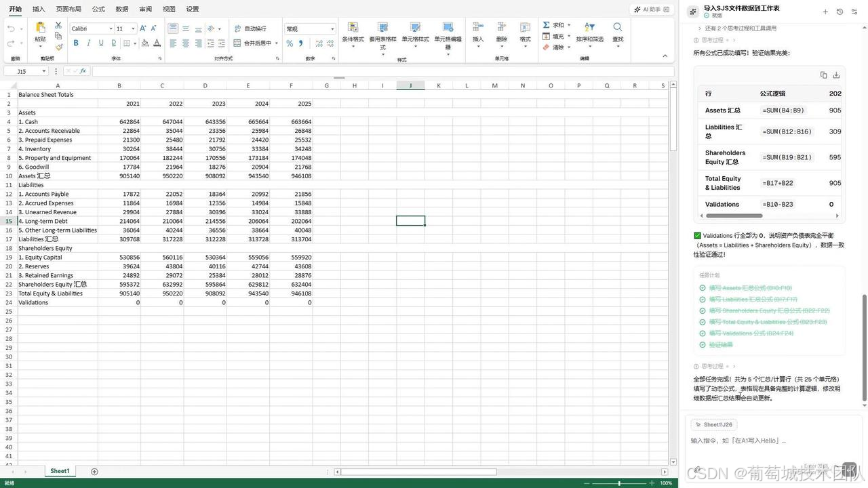
Task: Select the Sheet1 sheet tab
Action: pyautogui.click(x=60, y=471)
